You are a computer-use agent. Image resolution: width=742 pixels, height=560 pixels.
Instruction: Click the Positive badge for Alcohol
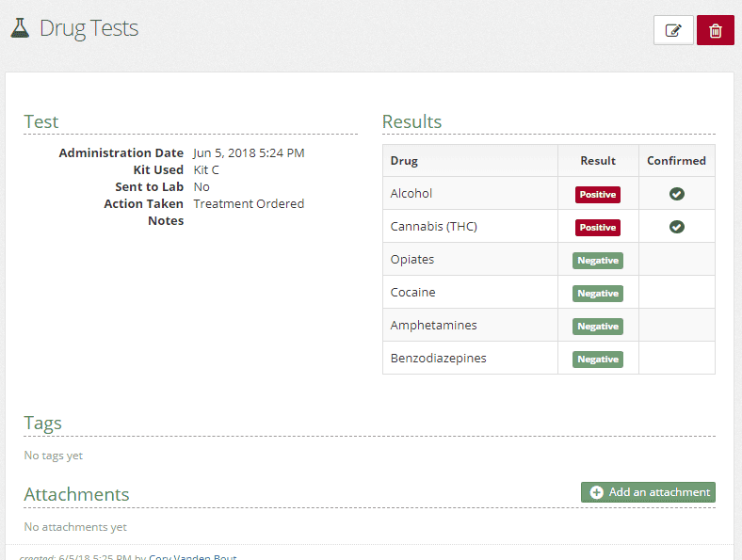(x=598, y=195)
